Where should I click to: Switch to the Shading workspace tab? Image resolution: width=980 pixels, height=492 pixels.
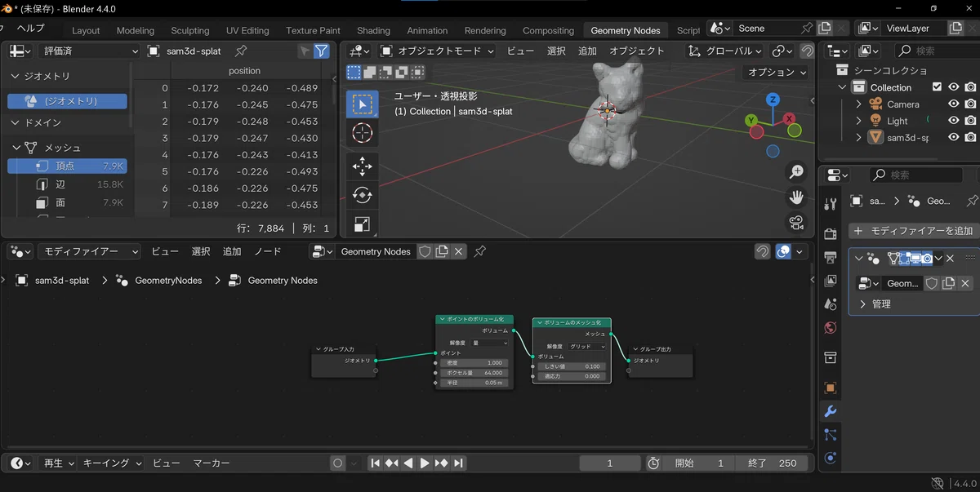373,30
